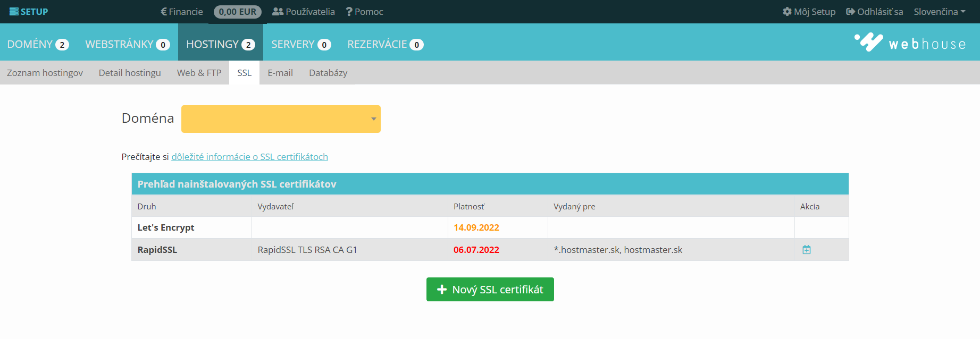
Task: Switch to the Databázy subtab
Action: pyautogui.click(x=328, y=73)
